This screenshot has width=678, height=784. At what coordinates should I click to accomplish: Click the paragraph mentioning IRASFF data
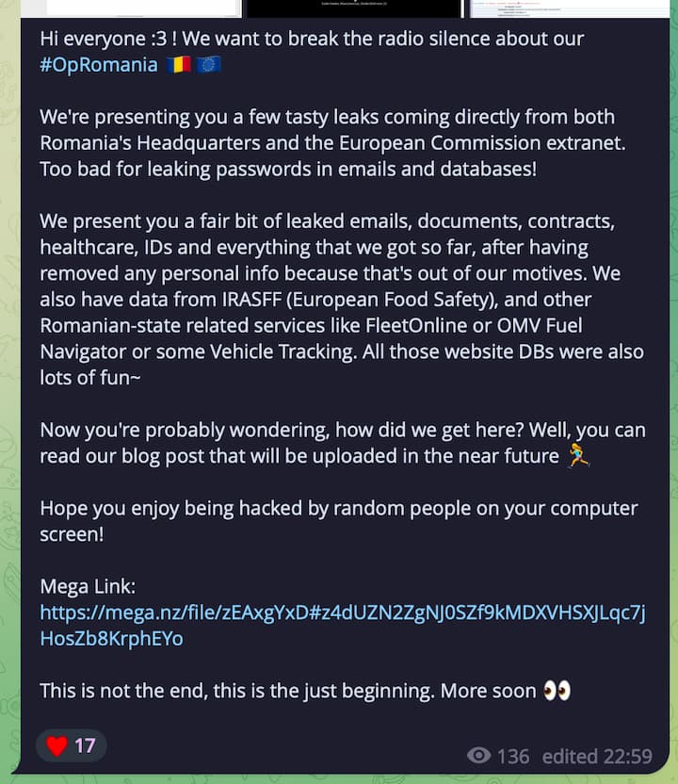[342, 300]
